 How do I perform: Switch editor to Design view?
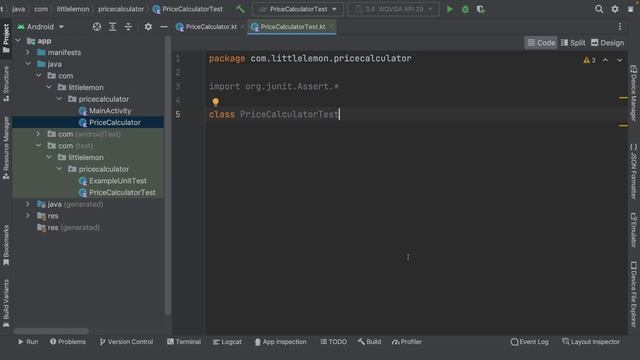click(607, 42)
